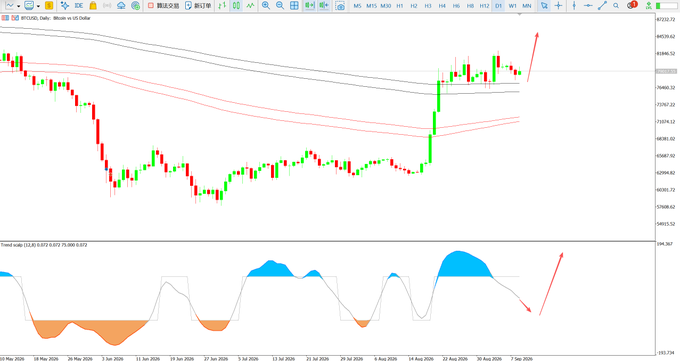Click the radar scanner icon
This screenshot has width=680, height=361.
pyautogui.click(x=135, y=6)
